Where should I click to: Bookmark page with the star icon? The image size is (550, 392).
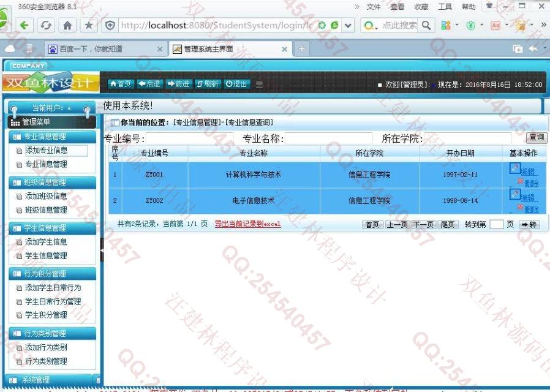coord(89,25)
